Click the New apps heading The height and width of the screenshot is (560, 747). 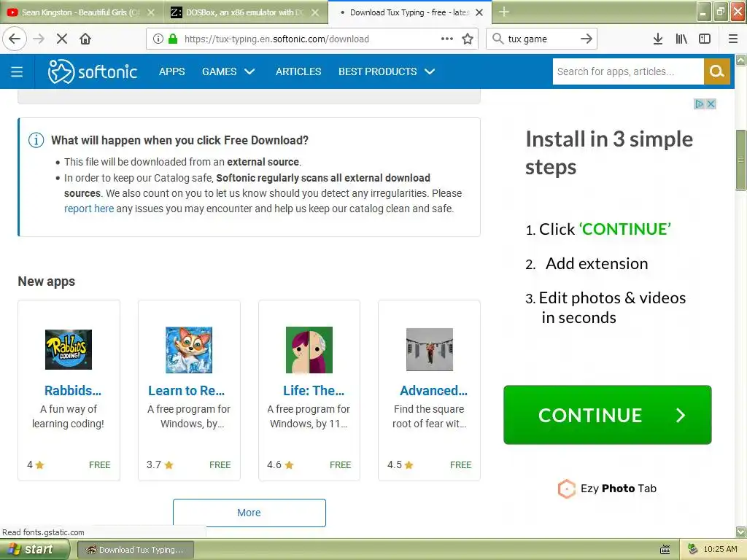[x=46, y=281]
